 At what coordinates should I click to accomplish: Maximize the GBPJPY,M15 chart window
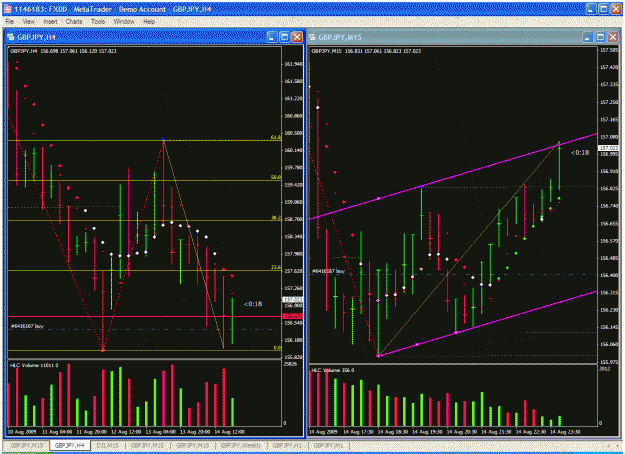tap(600, 37)
